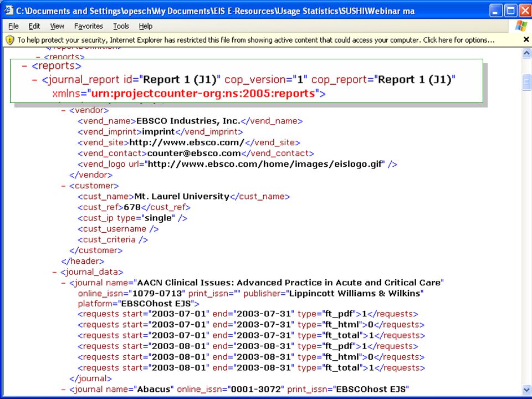This screenshot has width=532, height=399.
Task: Click the closing header tag
Action: pos(83,261)
